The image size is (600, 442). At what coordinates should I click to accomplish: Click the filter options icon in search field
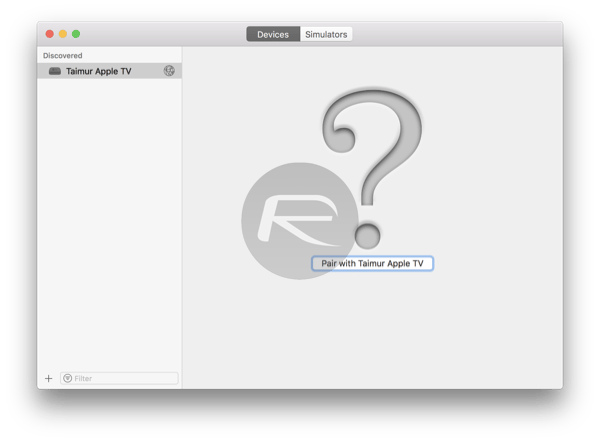(68, 378)
